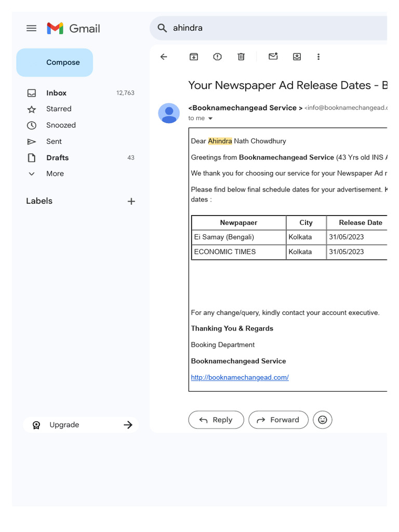
Task: Click the sender name Booknamechangead Service
Action: [245, 108]
